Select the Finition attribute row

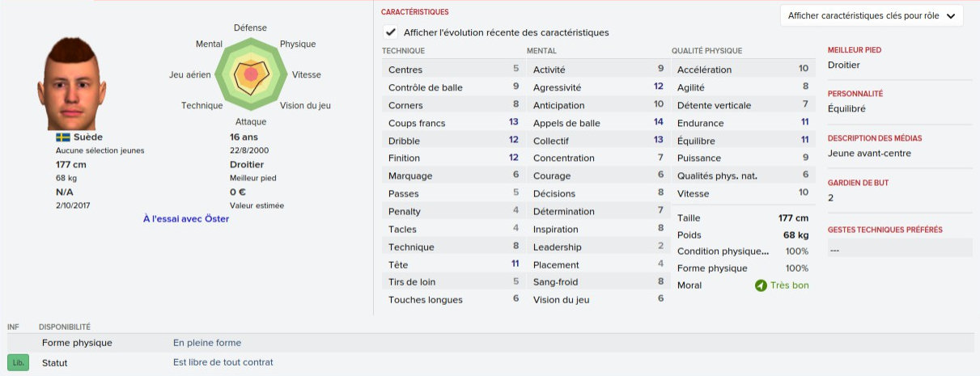pos(453,158)
